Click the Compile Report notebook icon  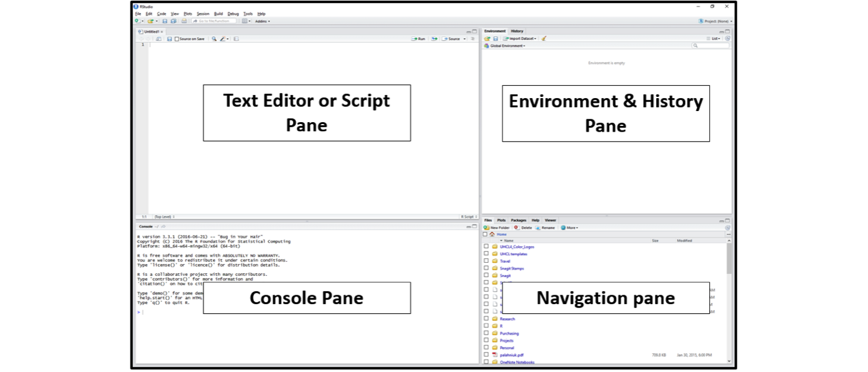click(x=236, y=39)
